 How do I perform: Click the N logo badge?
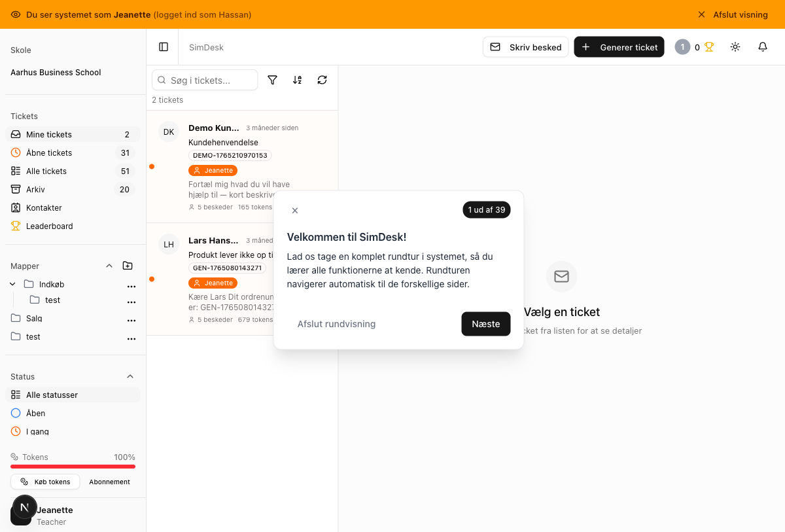25,507
